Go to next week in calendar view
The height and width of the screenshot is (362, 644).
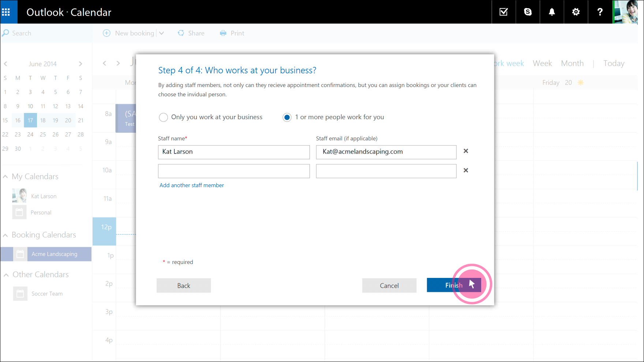click(x=118, y=63)
